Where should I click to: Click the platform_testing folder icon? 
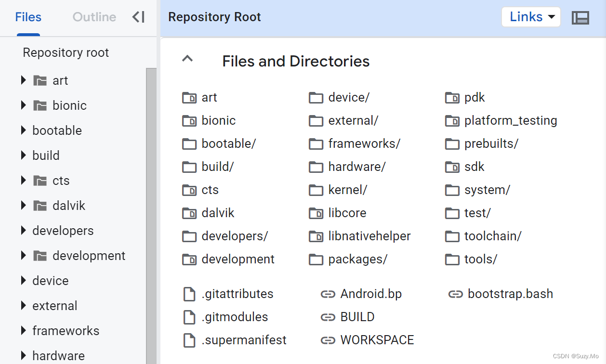(x=452, y=121)
